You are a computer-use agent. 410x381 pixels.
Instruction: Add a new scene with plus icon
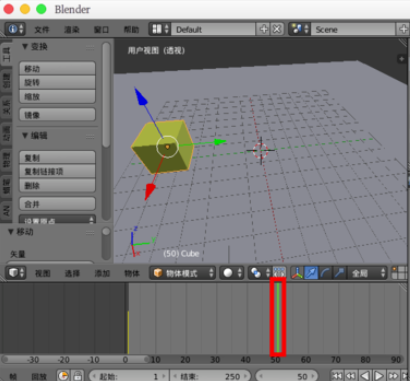point(403,29)
